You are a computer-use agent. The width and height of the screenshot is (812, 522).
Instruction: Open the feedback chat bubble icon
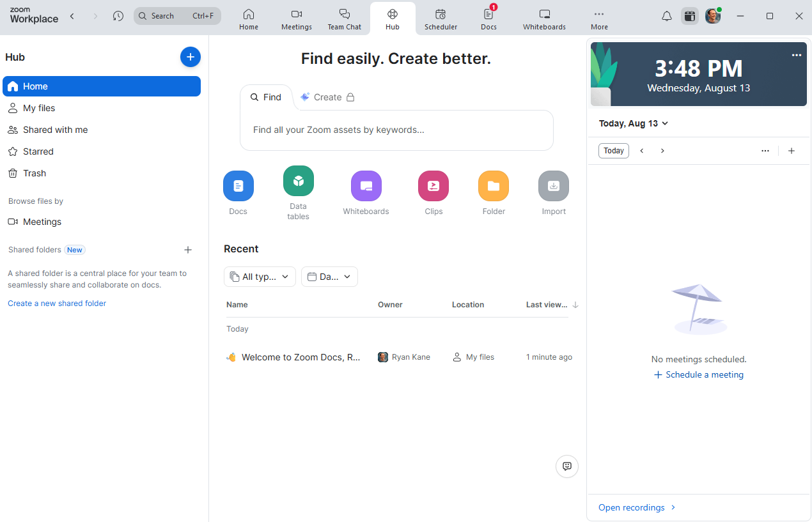[567, 466]
